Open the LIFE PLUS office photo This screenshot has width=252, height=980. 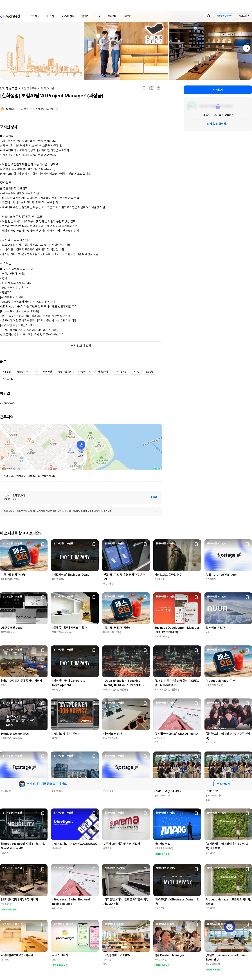(x=126, y=51)
